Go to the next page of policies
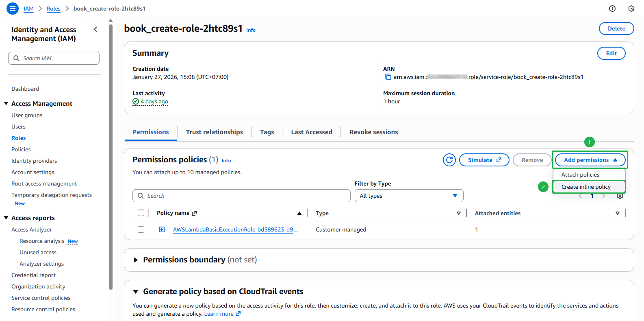The width and height of the screenshot is (644, 321). pyautogui.click(x=603, y=196)
